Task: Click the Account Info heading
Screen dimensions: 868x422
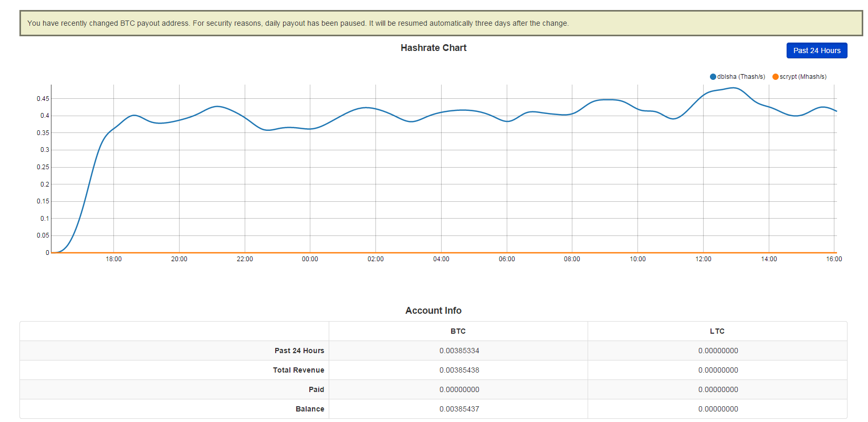Action: click(433, 311)
